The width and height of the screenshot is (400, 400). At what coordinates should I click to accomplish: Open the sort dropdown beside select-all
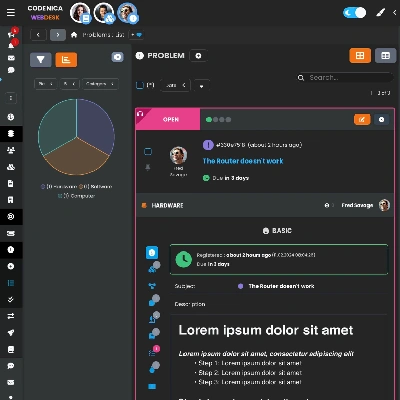pyautogui.click(x=175, y=85)
